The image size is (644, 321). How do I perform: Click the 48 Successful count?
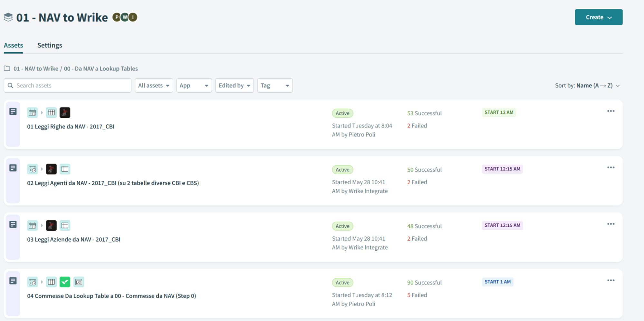pos(424,226)
